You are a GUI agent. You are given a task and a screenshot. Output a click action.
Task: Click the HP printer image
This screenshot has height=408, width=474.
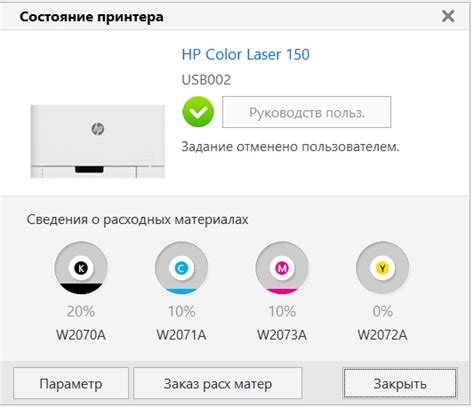[x=98, y=141]
